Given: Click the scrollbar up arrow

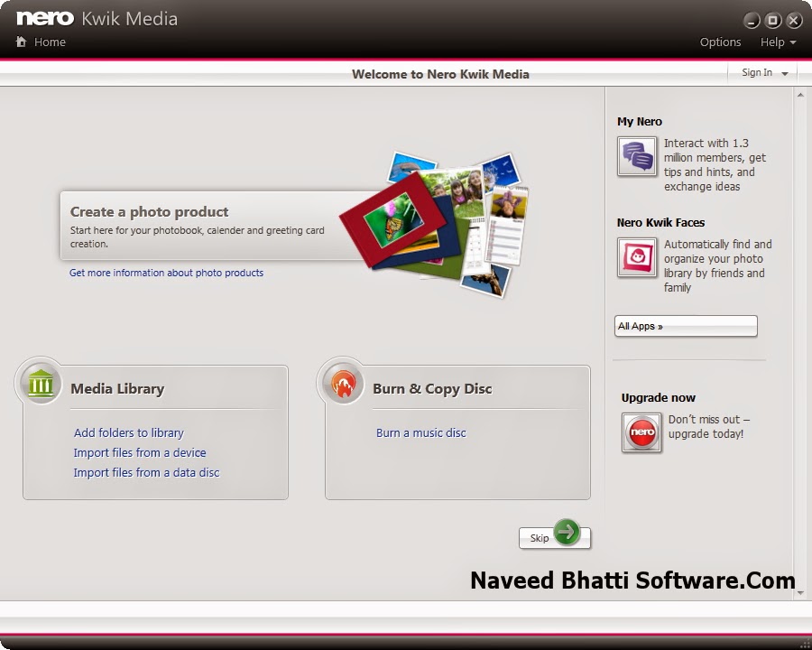Looking at the screenshot, I should pos(800,95).
